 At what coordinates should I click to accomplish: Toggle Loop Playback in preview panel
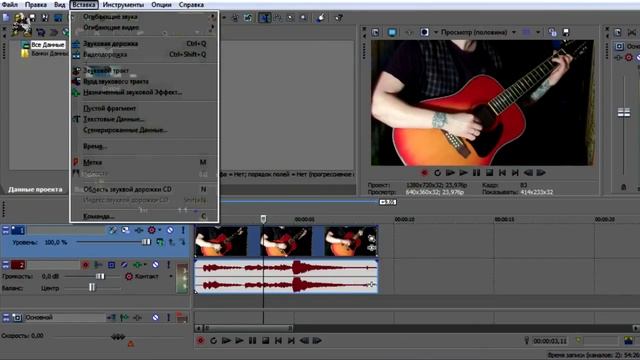pyautogui.click(x=438, y=173)
